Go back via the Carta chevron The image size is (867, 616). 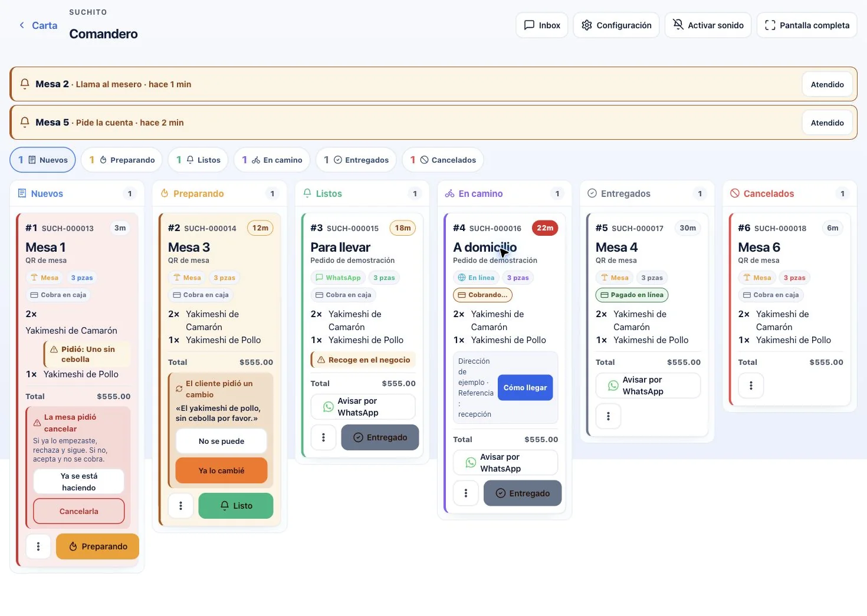(x=22, y=25)
